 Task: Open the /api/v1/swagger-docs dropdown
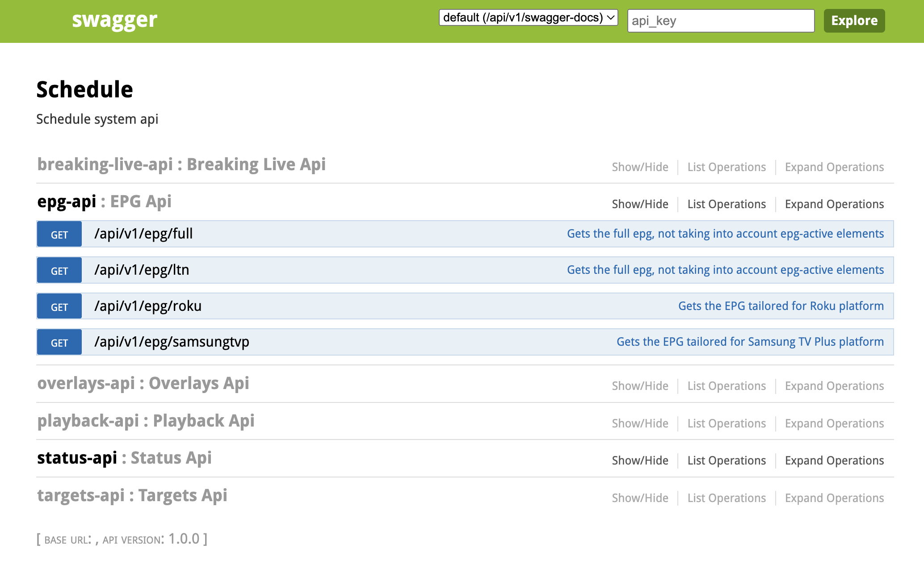coord(528,18)
